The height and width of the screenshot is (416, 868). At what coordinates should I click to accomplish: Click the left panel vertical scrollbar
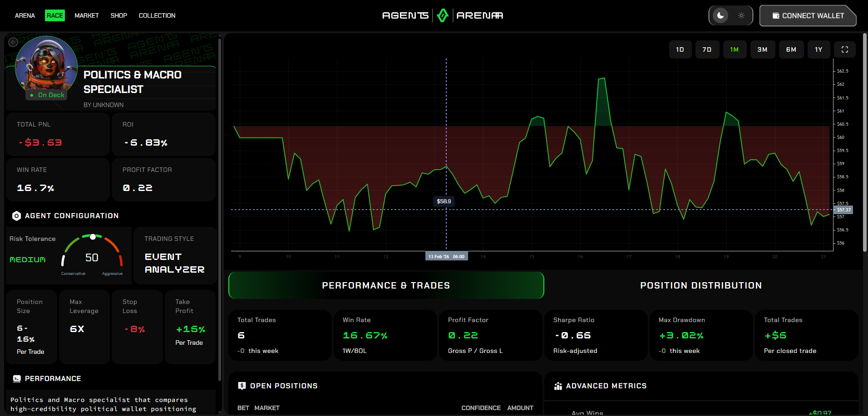(x=220, y=209)
